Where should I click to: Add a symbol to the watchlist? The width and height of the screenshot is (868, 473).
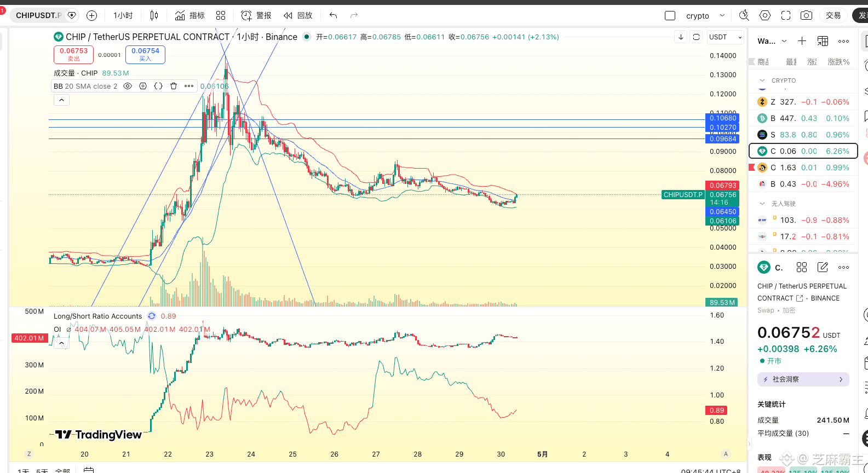[802, 41]
